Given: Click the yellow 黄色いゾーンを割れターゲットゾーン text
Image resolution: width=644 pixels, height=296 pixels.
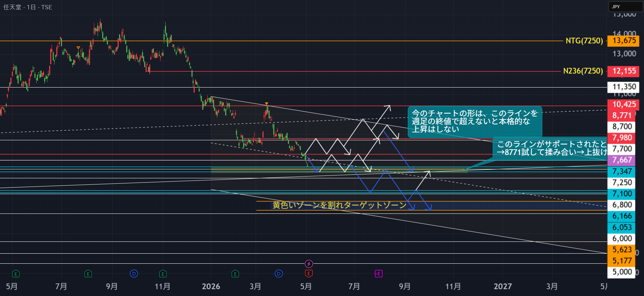Looking at the screenshot, I should [x=339, y=205].
